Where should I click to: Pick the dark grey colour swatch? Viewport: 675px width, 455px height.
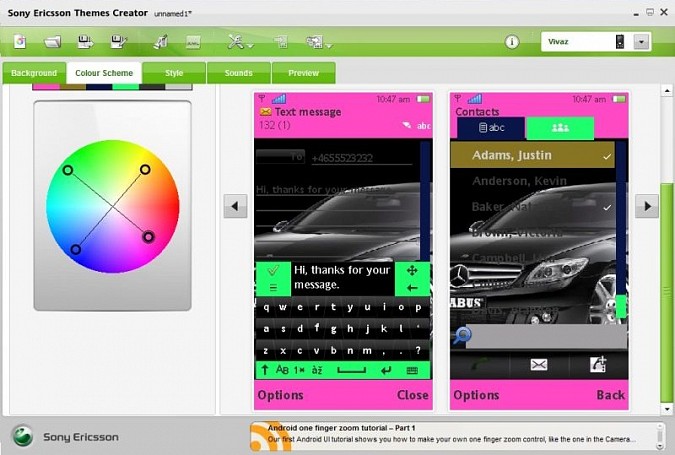(x=152, y=87)
